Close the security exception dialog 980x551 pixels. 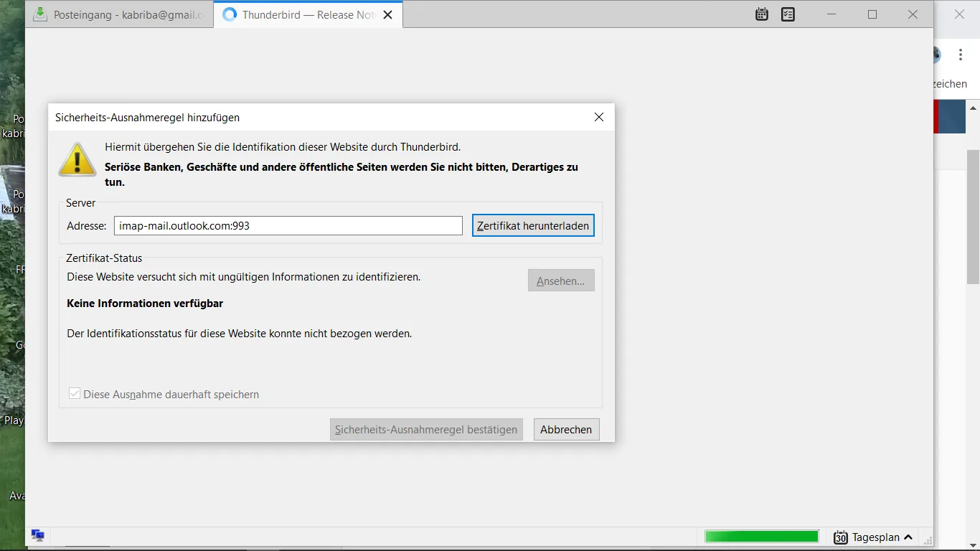(x=599, y=117)
